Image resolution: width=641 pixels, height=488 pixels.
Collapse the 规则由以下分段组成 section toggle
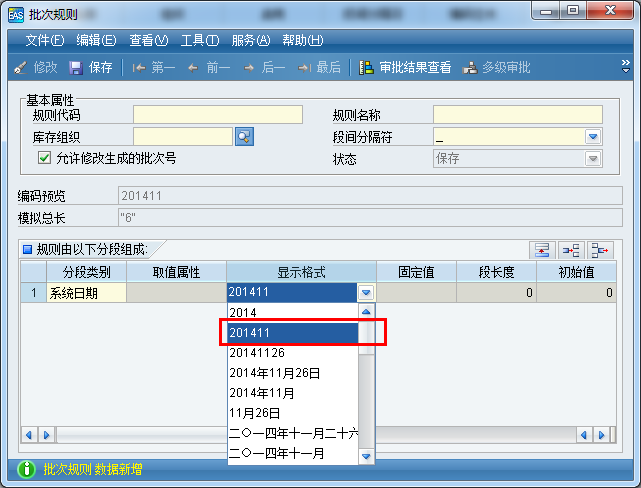(x=27, y=249)
